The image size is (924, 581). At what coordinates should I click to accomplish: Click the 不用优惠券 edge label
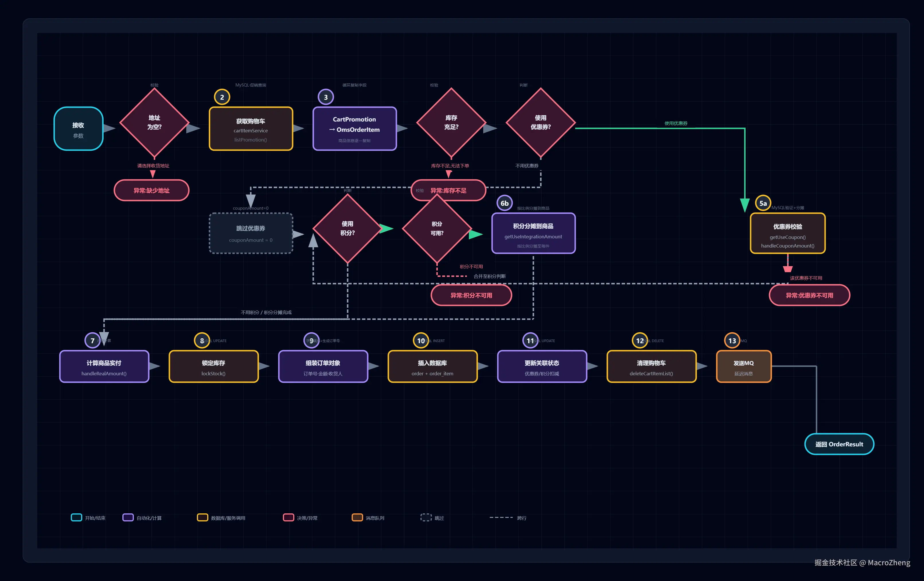(x=527, y=166)
